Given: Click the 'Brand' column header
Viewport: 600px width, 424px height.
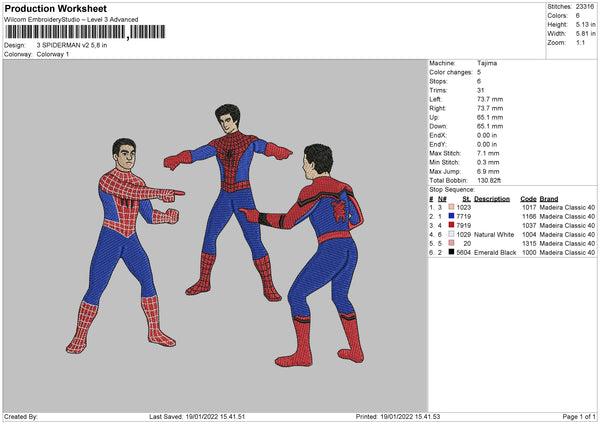Looking at the screenshot, I should pos(549,199).
